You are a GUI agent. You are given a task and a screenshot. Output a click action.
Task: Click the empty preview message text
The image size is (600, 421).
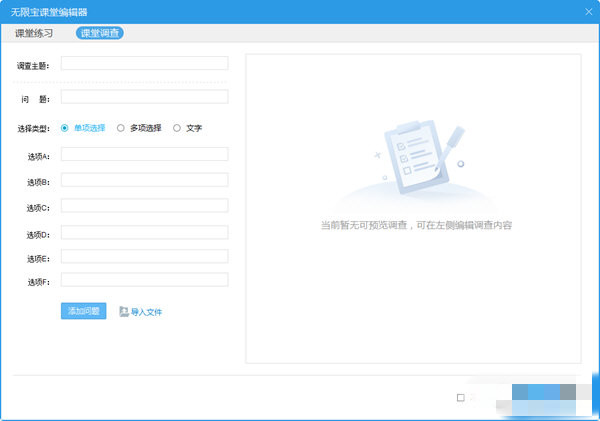click(416, 225)
